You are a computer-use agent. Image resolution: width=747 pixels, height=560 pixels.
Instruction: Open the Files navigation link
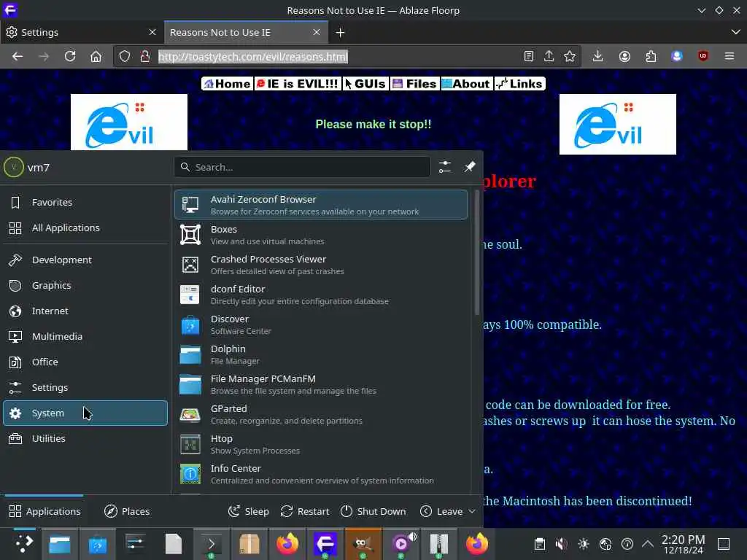[x=414, y=84]
